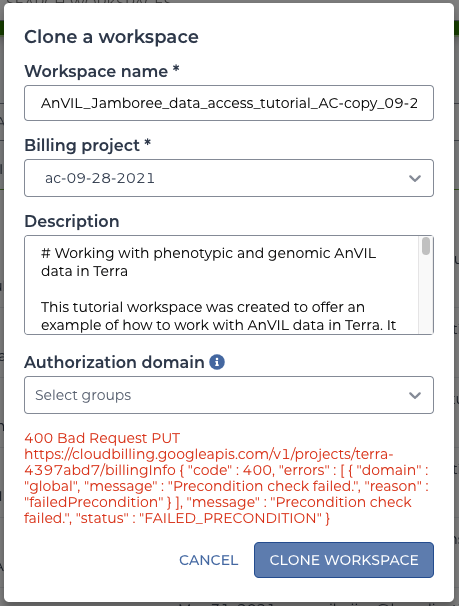Click the "Clone a workspace" dialog title
The height and width of the screenshot is (606, 459).
tap(111, 37)
